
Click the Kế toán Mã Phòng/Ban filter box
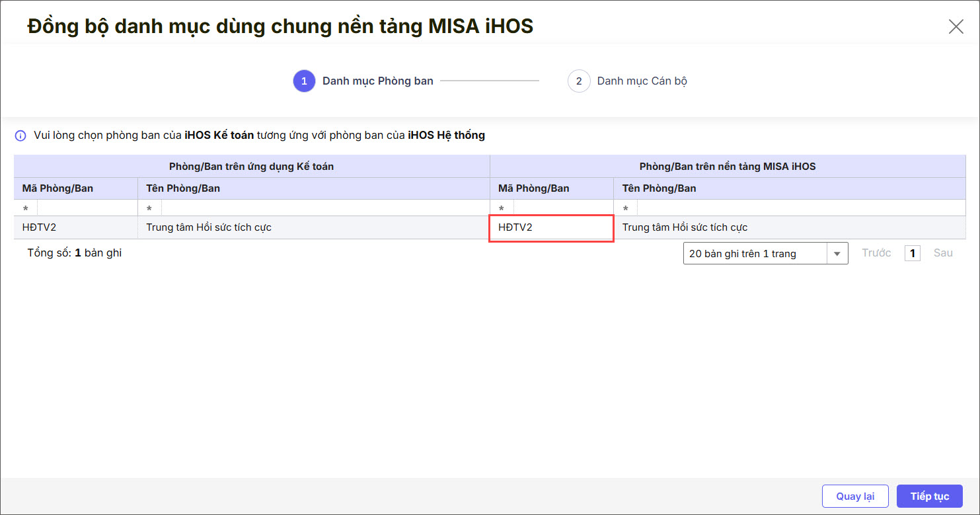pyautogui.click(x=87, y=208)
